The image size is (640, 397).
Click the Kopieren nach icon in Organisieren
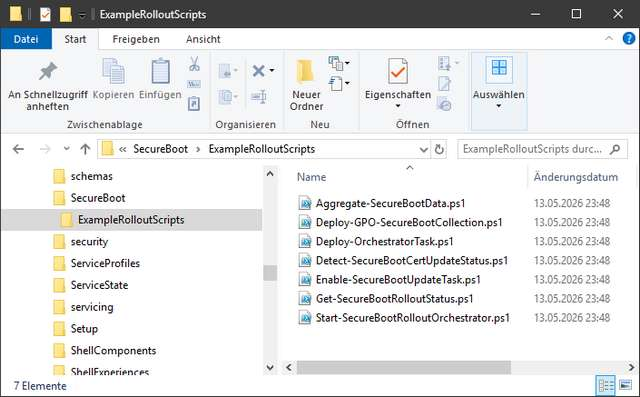[225, 97]
